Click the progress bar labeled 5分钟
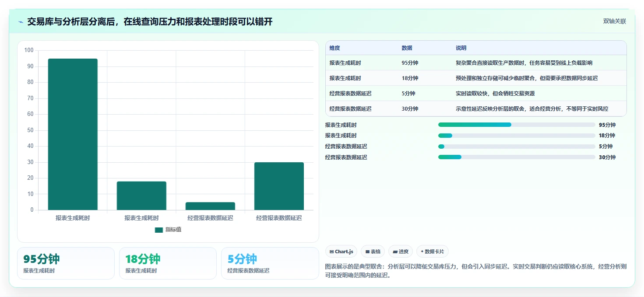 (517, 147)
